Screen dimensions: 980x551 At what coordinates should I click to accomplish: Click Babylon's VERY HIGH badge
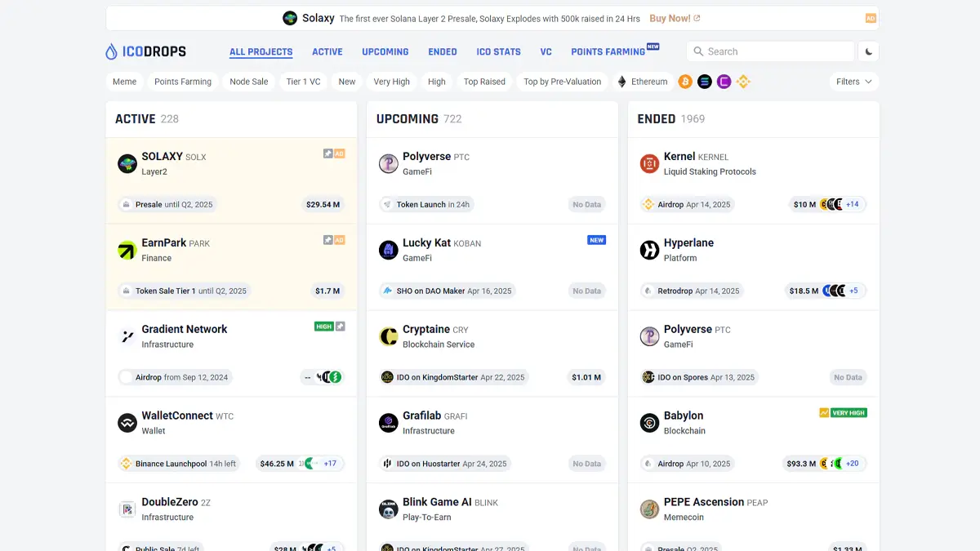[849, 413]
